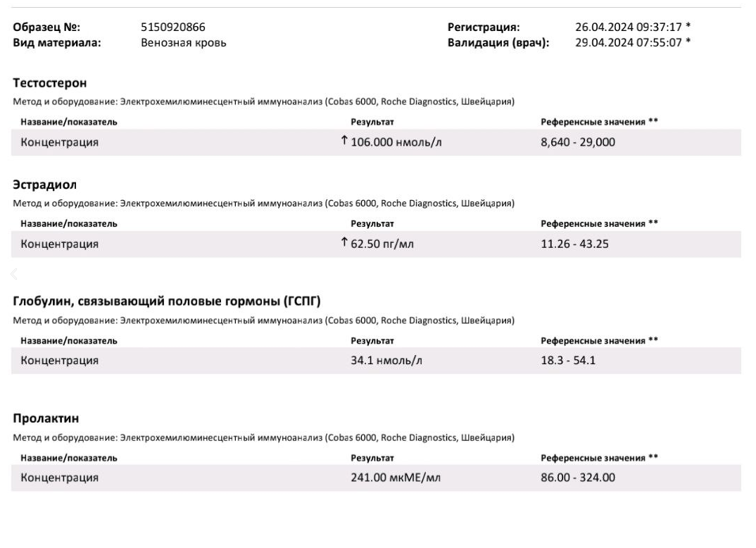Screen dimensions: 756x548
Task: Click the ГСПГ reference range 18.3 - 54.1
Action: [566, 361]
